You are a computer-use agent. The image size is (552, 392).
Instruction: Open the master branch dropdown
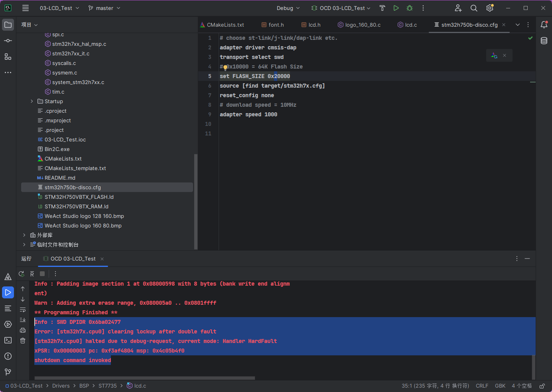(104, 8)
